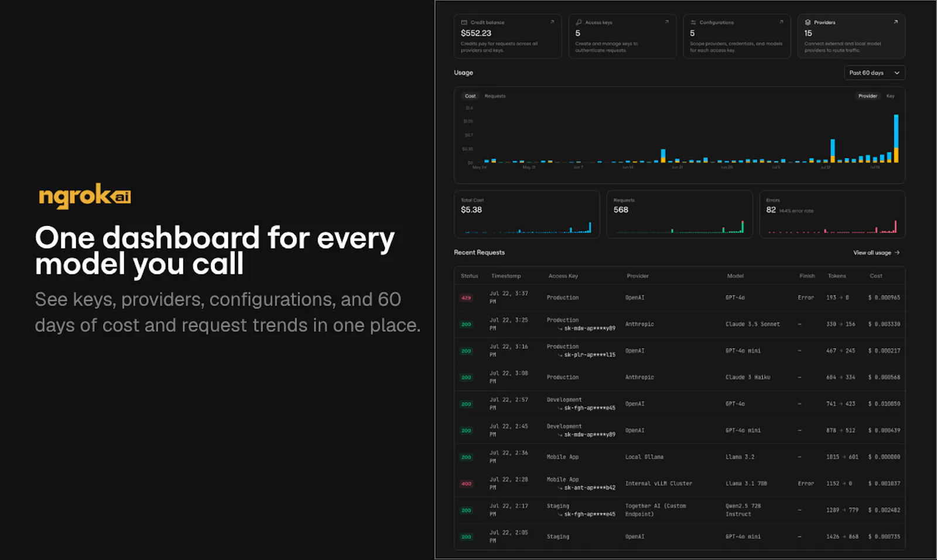Image resolution: width=937 pixels, height=560 pixels.
Task: Click the $ 0.000735 cost value
Action: tap(884, 537)
